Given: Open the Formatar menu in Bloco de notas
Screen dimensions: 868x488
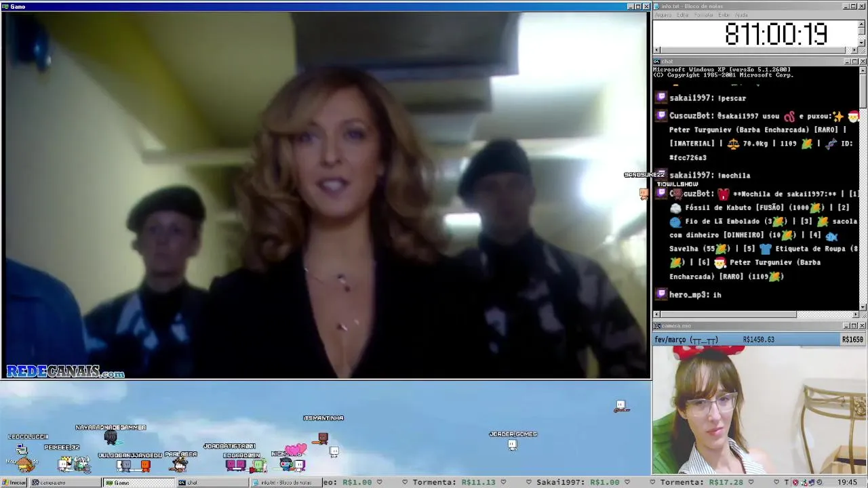Looking at the screenshot, I should pyautogui.click(x=704, y=15).
